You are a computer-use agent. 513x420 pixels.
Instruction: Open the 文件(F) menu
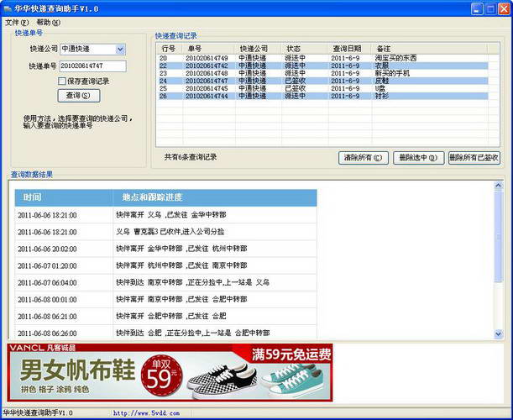[17, 23]
